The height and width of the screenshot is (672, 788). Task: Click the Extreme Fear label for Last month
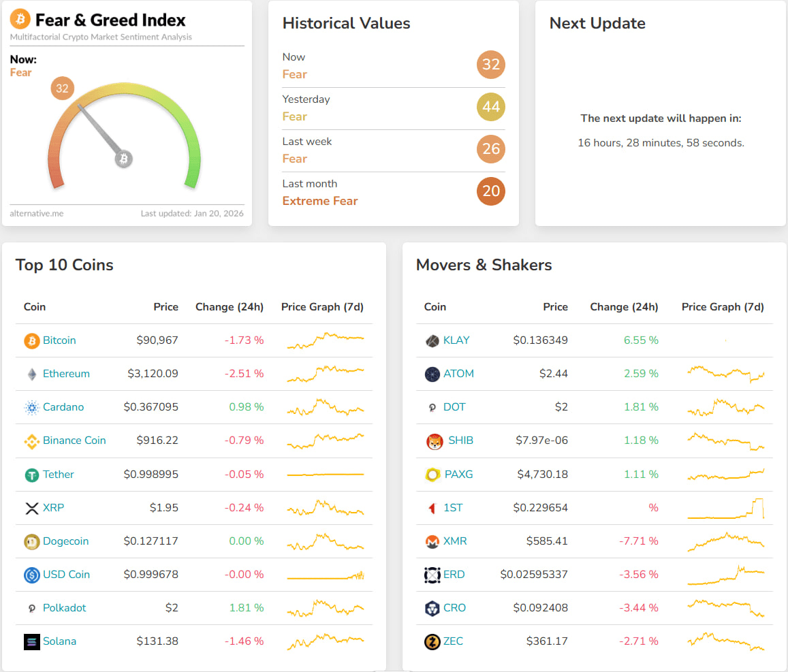coord(320,201)
